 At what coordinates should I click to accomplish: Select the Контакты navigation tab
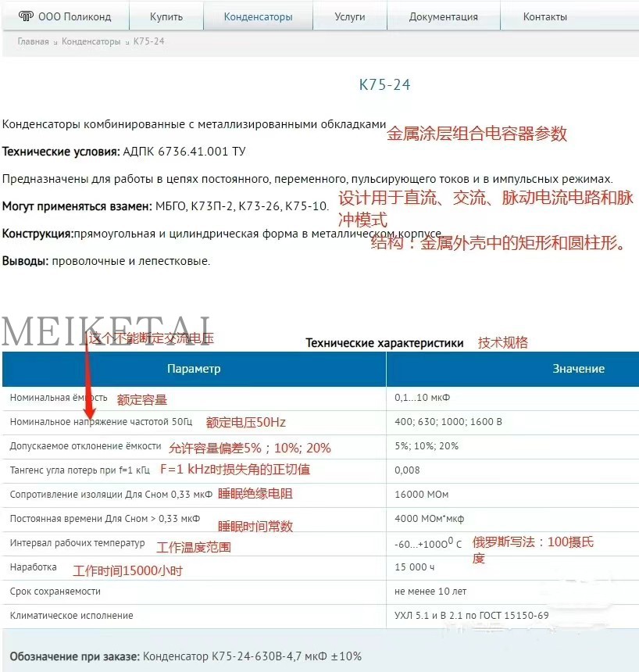click(544, 15)
